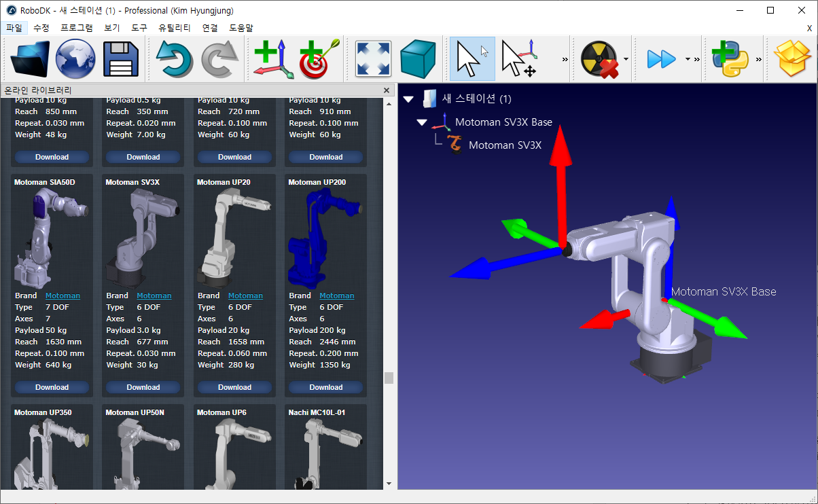Open the collision check dropdown arrow
This screenshot has width=818, height=504.
click(626, 59)
